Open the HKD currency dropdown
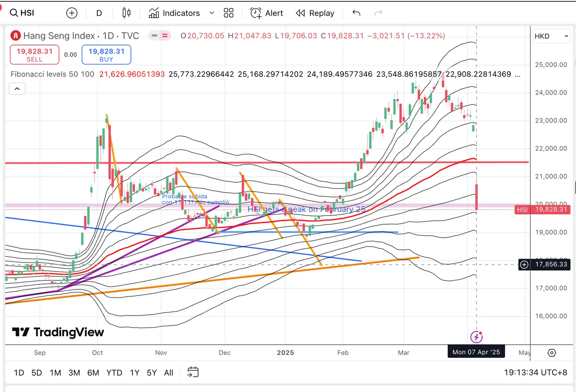The image size is (576, 392). (x=552, y=36)
